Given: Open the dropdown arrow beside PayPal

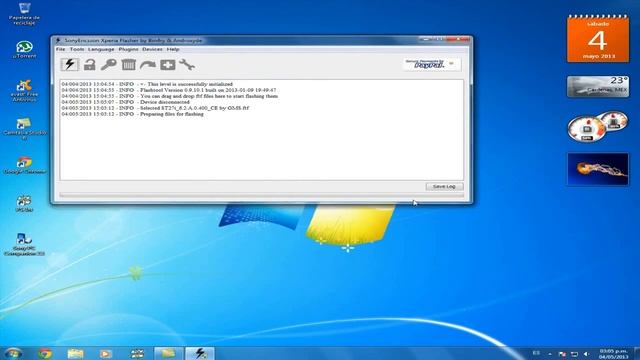Looking at the screenshot, I should tap(451, 64).
